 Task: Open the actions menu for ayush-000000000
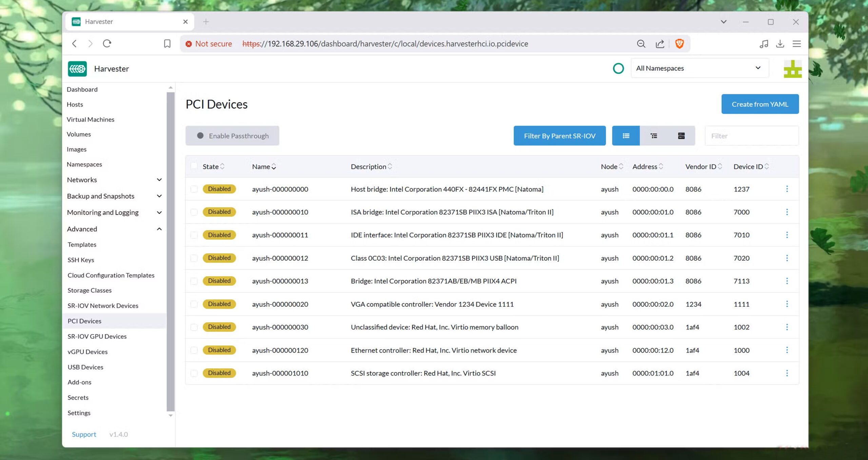coord(787,189)
